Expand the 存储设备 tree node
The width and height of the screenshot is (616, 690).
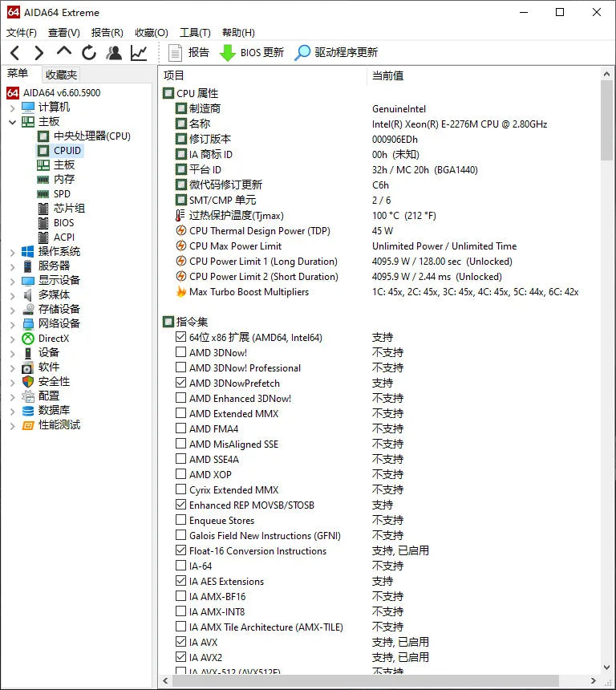12,310
